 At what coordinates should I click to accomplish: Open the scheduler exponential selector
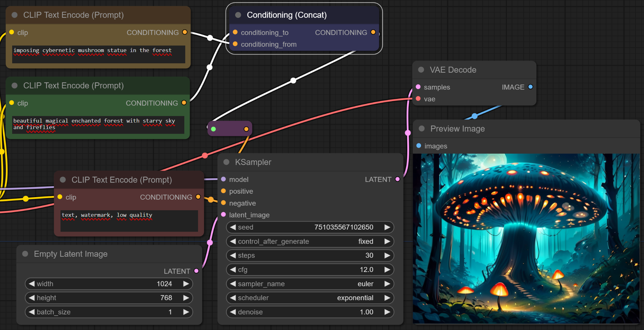click(310, 298)
